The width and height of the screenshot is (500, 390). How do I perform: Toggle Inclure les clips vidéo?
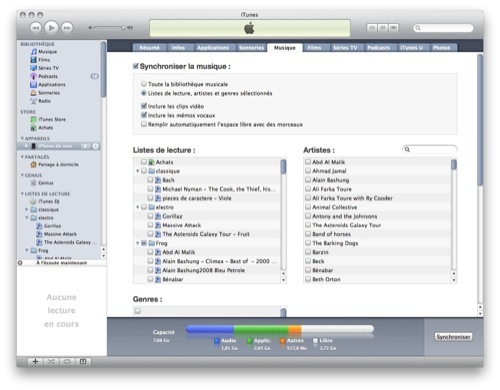point(144,106)
